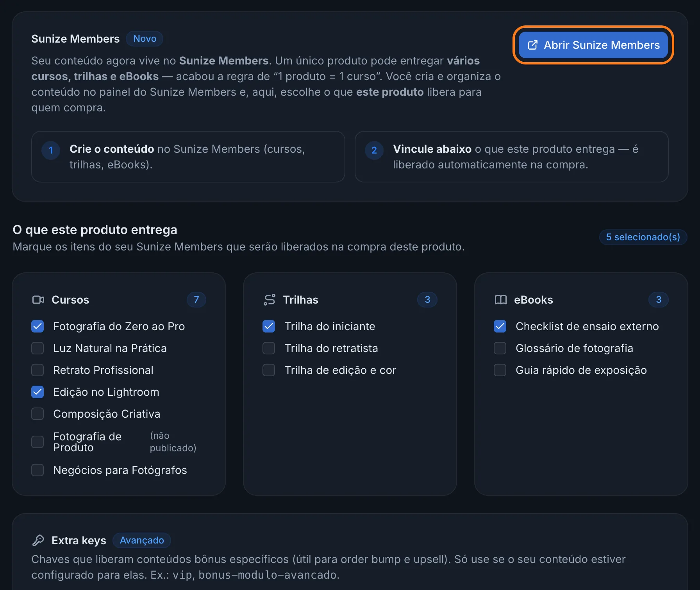This screenshot has height=590, width=700.
Task: Click the 'Marque os itens do seu Sunize Members' subtitle
Action: (x=239, y=247)
